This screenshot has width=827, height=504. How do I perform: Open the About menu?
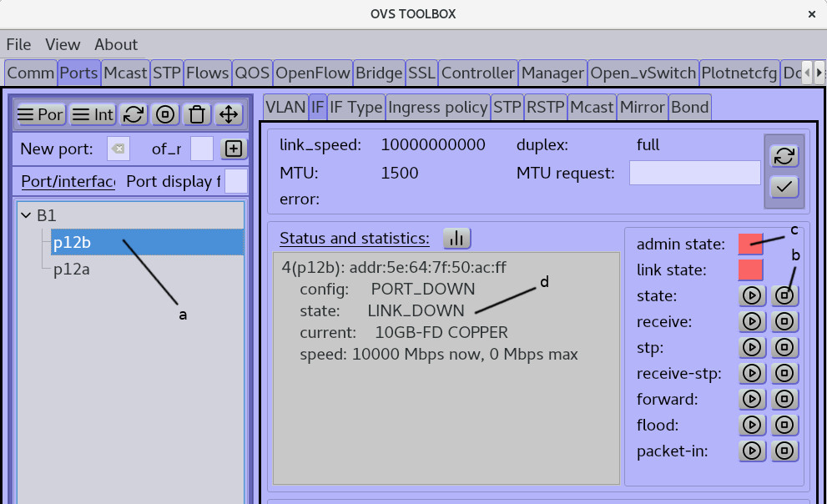tap(116, 44)
